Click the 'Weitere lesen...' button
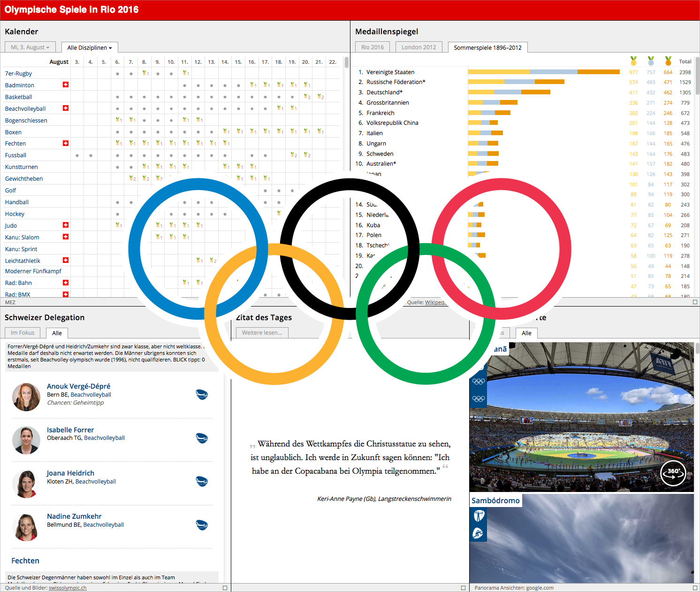The width and height of the screenshot is (700, 592). click(x=262, y=332)
